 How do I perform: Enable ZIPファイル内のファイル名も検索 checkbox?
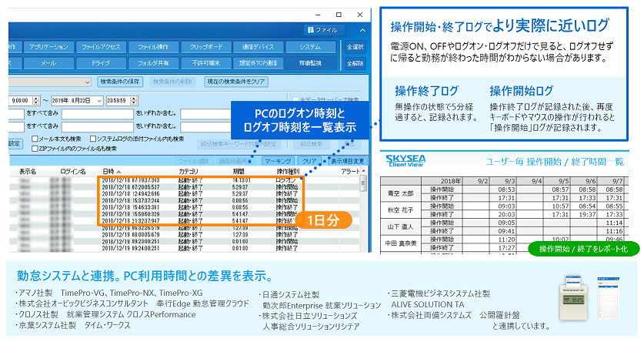pos(35,149)
